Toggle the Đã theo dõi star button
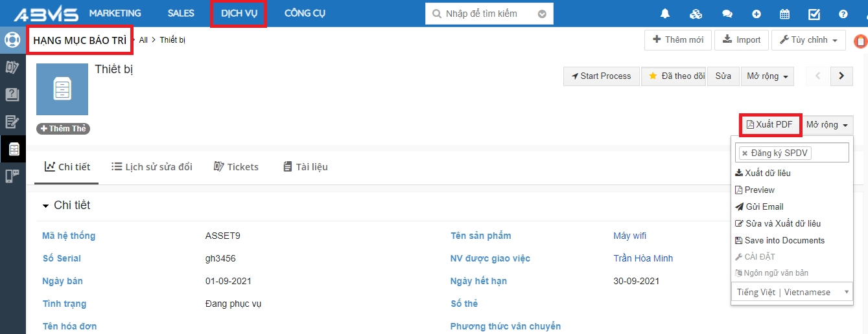This screenshot has width=868, height=334. click(674, 76)
